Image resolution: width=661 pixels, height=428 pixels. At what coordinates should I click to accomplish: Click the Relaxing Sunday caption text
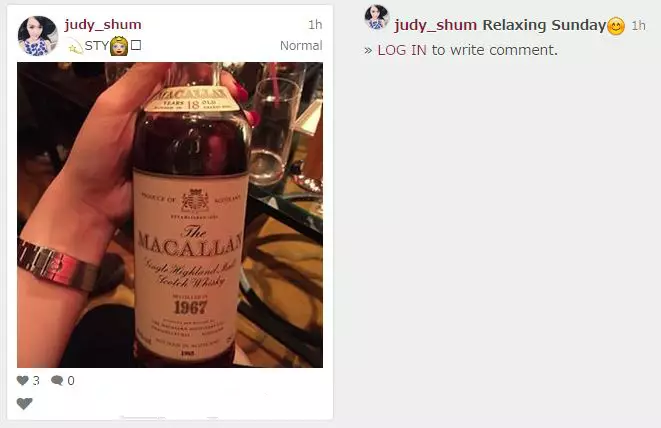[544, 25]
